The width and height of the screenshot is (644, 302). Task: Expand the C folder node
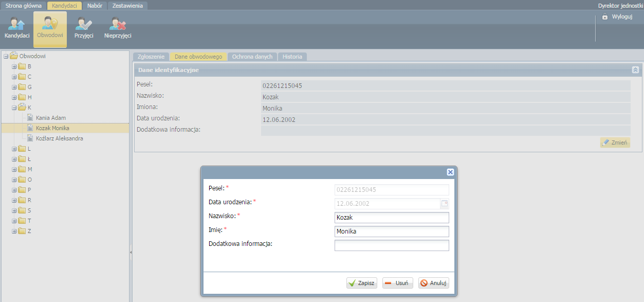click(14, 77)
